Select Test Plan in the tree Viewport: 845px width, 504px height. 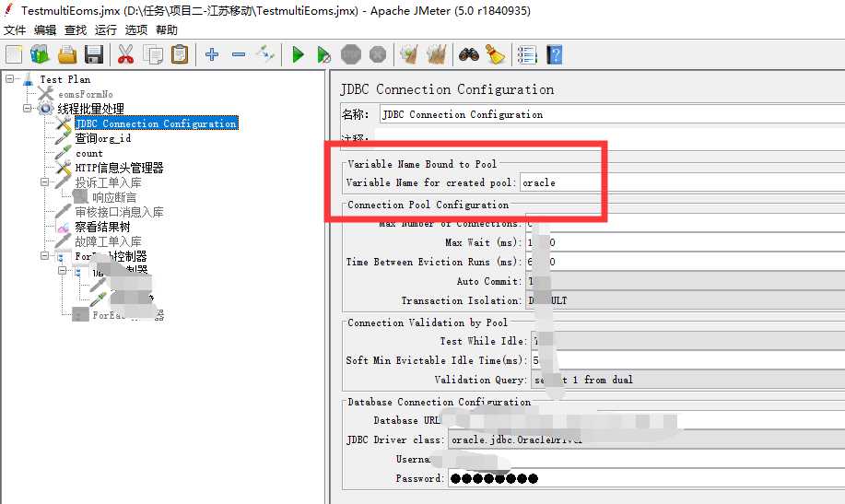click(65, 79)
